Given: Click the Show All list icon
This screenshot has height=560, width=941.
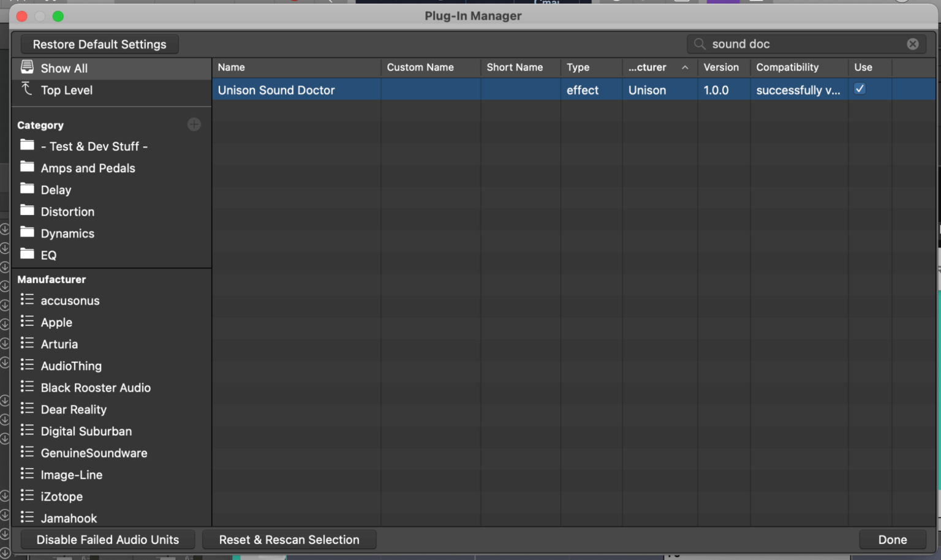Looking at the screenshot, I should click(x=27, y=67).
